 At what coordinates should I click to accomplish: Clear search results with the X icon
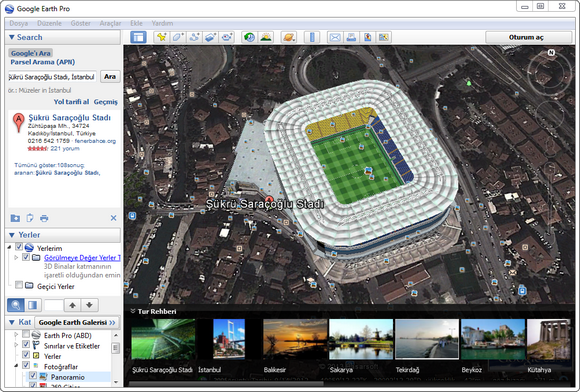114,218
